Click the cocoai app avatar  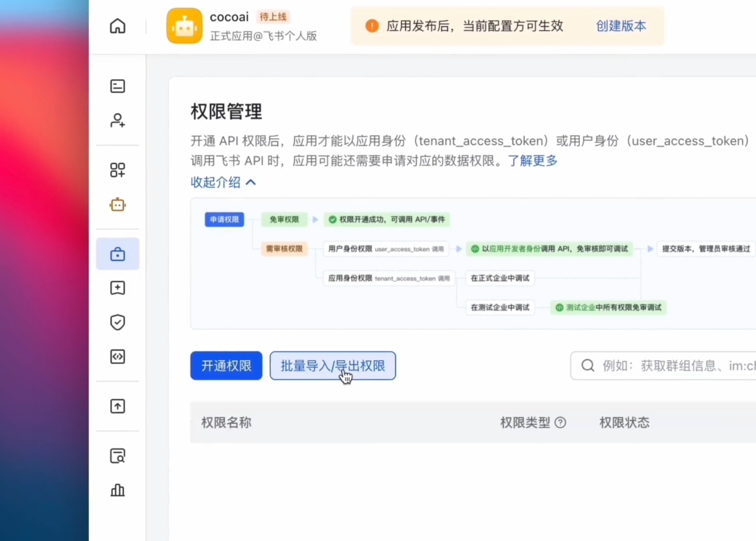pyautogui.click(x=184, y=26)
